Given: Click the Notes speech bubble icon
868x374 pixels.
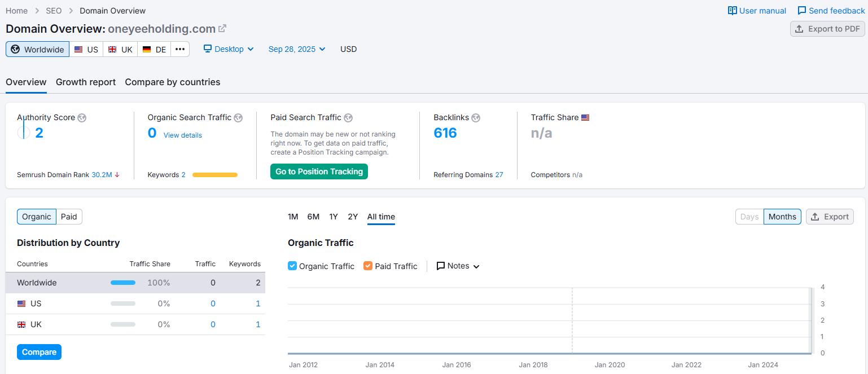Looking at the screenshot, I should (x=441, y=266).
